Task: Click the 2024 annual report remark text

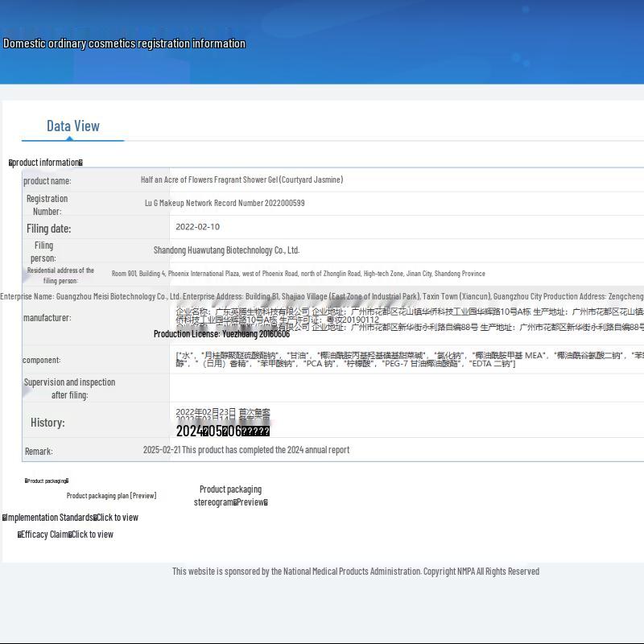Action: pos(246,450)
